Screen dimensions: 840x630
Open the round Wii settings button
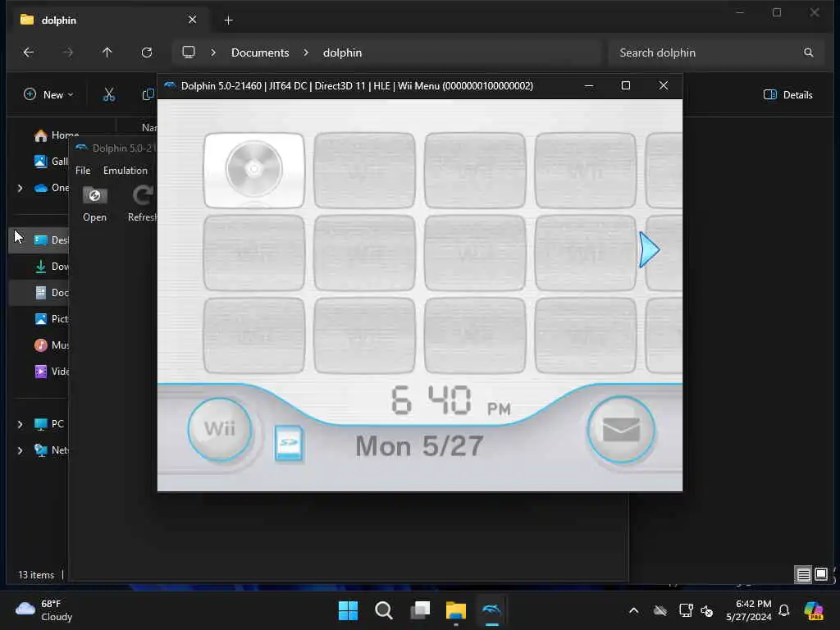(x=220, y=428)
